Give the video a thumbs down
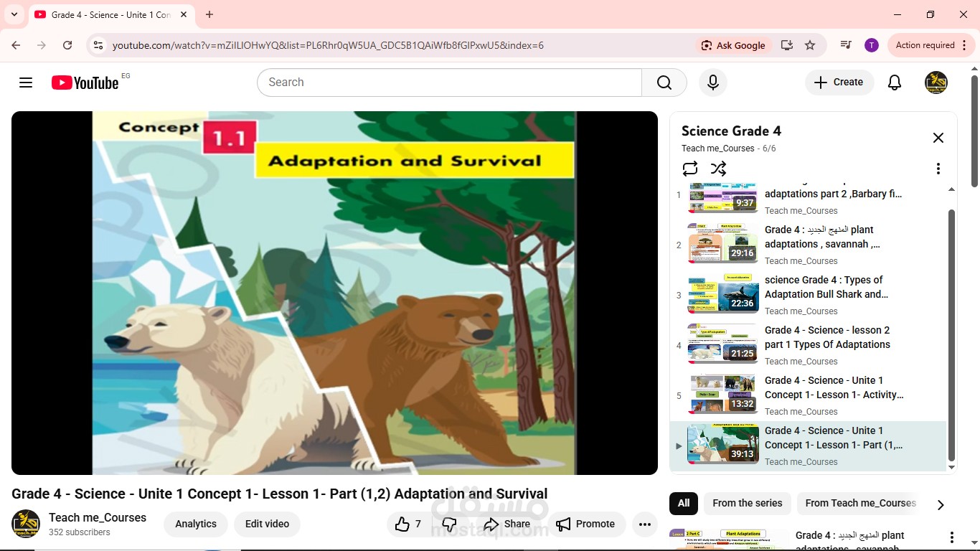The width and height of the screenshot is (980, 551). [x=448, y=524]
